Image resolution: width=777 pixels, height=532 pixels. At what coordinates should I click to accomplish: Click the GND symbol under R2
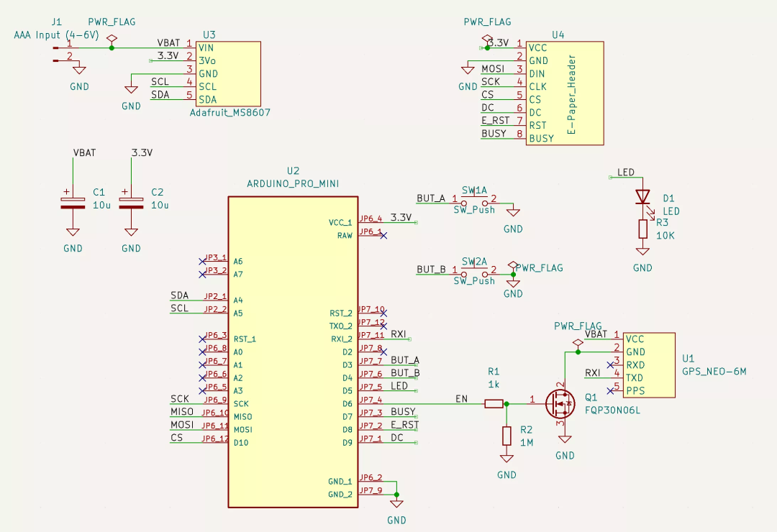tap(506, 458)
